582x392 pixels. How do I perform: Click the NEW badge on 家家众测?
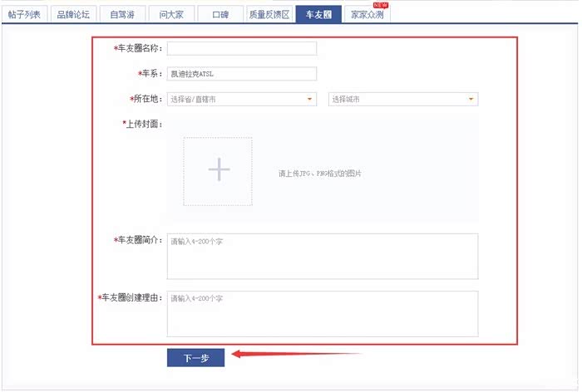pos(381,5)
